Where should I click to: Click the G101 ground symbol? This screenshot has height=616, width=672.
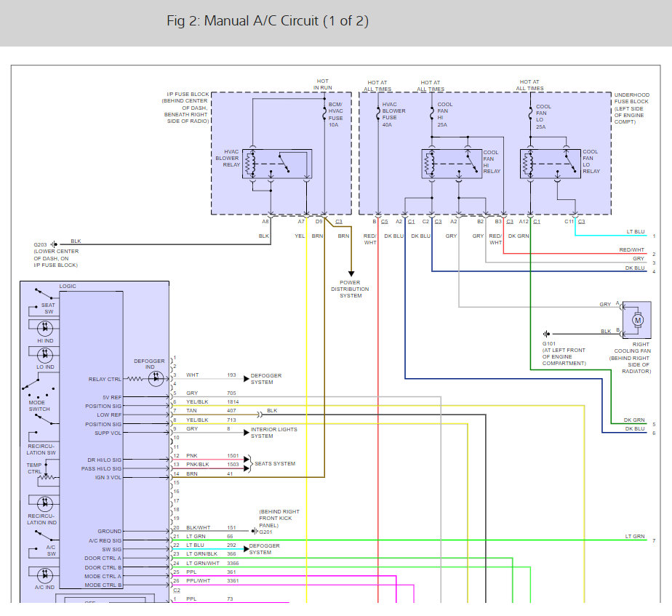pos(546,334)
